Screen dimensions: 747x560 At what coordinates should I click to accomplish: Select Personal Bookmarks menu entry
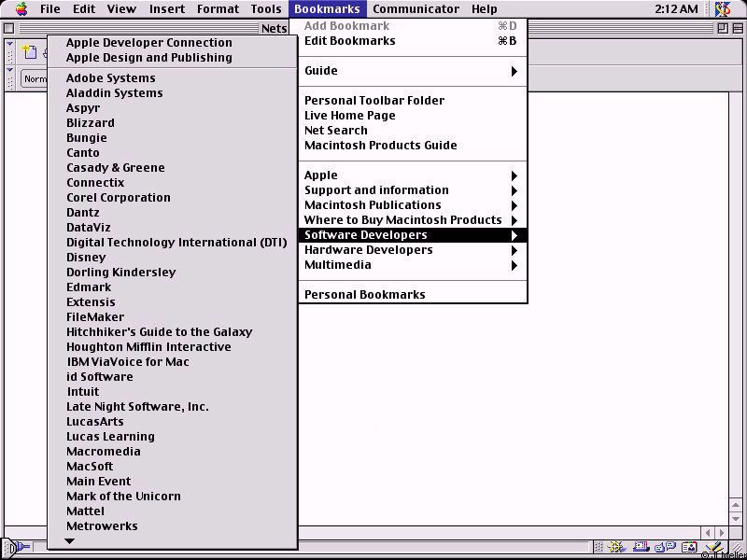(364, 295)
